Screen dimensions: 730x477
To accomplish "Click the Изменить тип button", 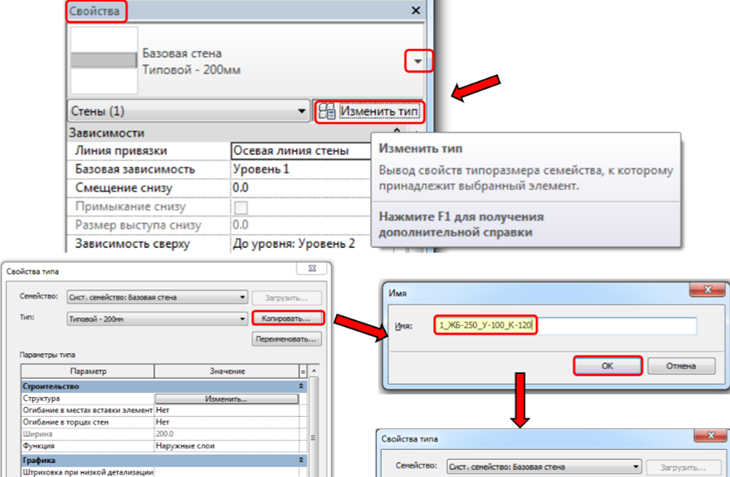I will 369,112.
